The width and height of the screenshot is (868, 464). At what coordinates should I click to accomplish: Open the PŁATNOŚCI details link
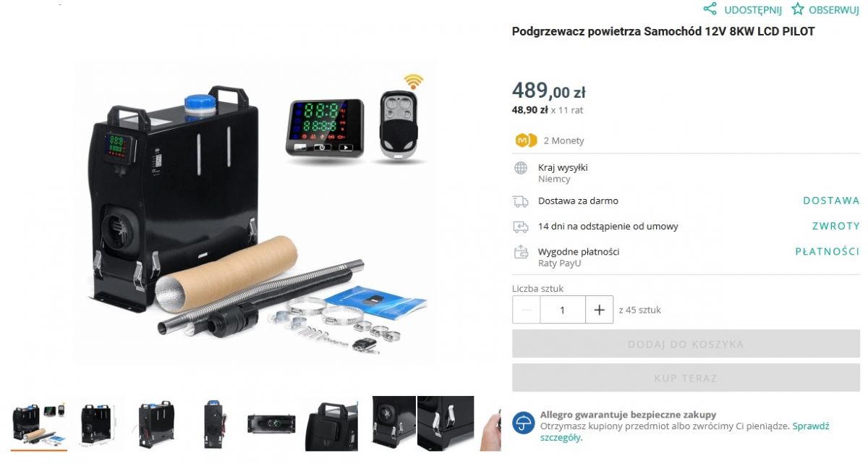[827, 251]
